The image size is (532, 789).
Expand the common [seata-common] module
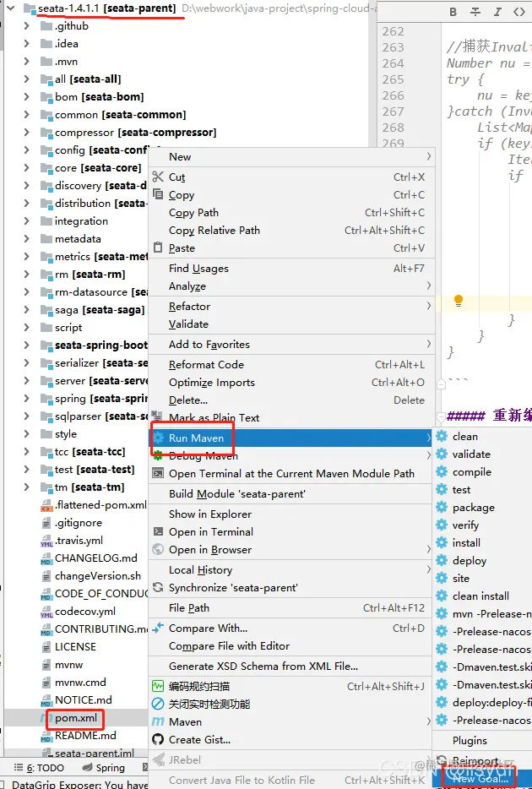27,114
